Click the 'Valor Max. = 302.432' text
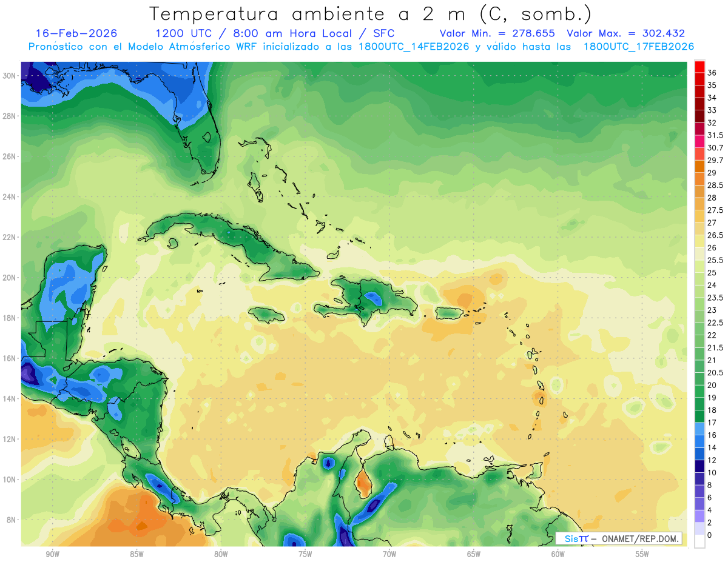 pos(625,33)
